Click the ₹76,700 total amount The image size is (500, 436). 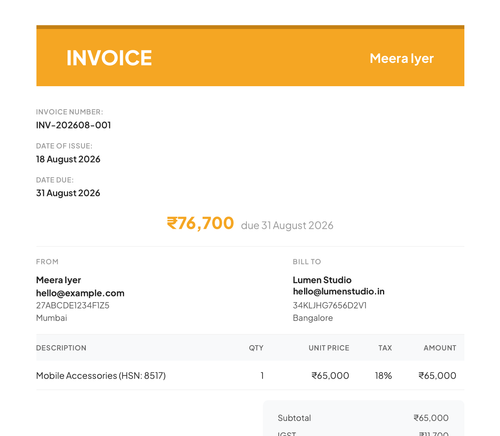coord(200,223)
